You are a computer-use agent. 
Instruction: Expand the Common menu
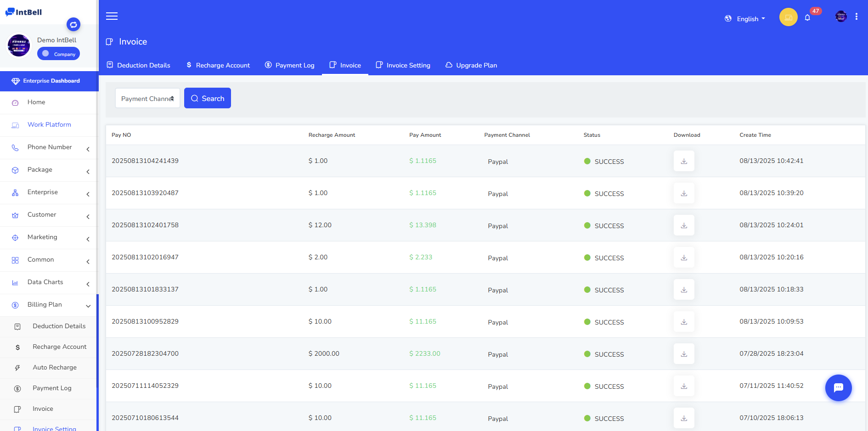point(49,260)
